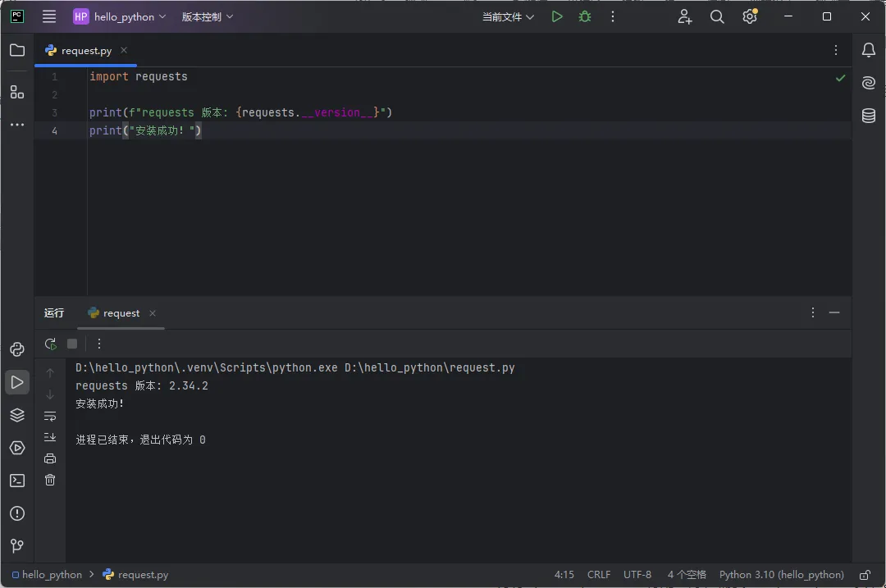This screenshot has width=886, height=588.
Task: Open the Database tool window
Action: point(869,116)
